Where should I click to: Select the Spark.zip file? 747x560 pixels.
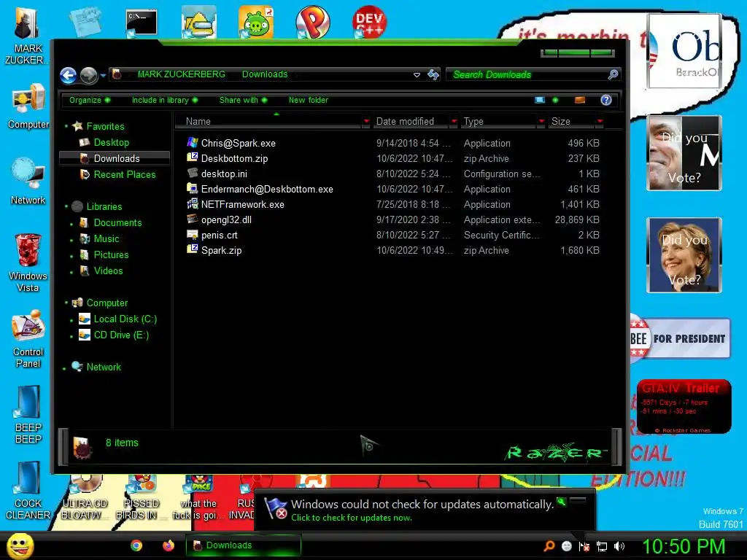221,251
